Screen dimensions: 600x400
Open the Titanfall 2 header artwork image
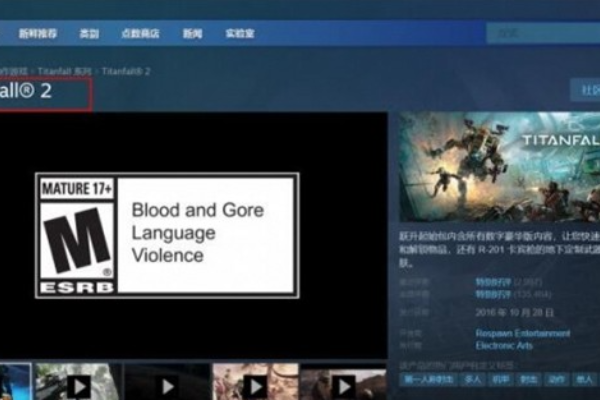[499, 167]
